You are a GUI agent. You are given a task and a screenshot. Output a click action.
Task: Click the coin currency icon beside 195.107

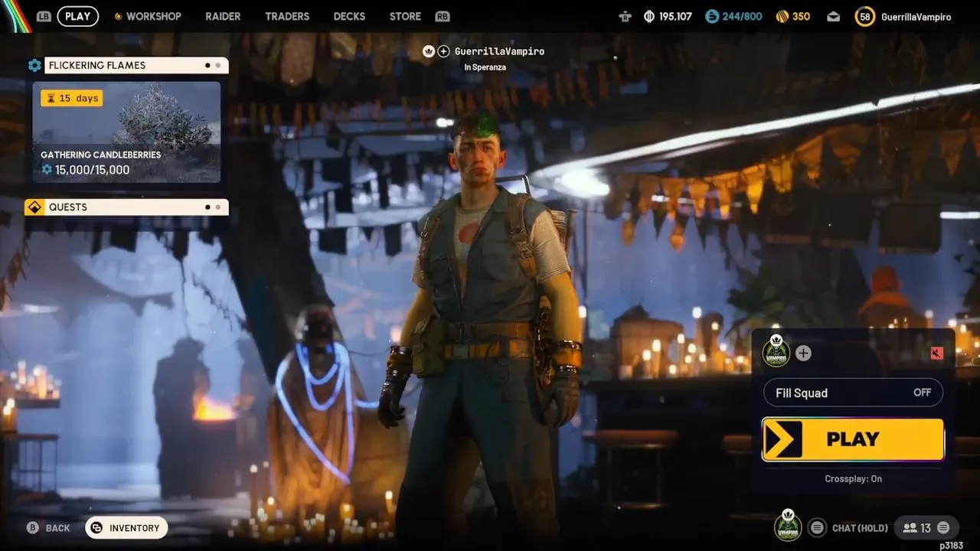649,16
